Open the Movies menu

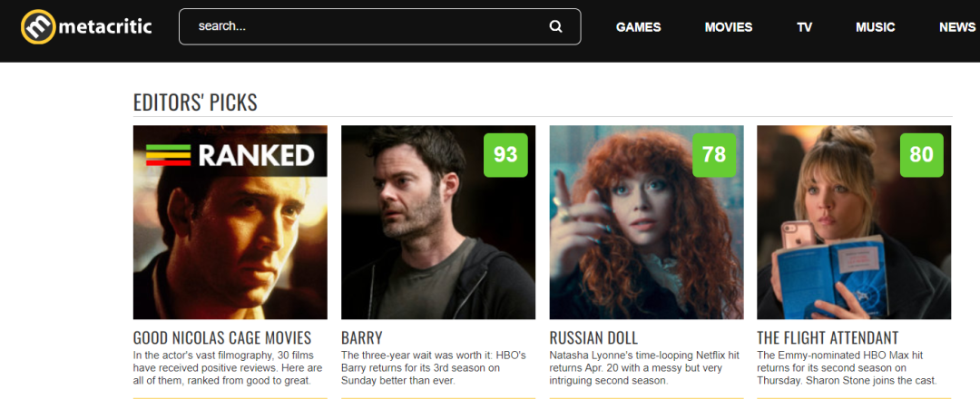click(728, 27)
